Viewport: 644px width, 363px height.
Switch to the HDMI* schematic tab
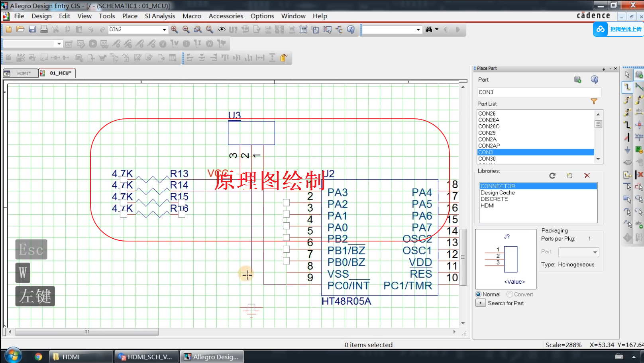(x=20, y=73)
